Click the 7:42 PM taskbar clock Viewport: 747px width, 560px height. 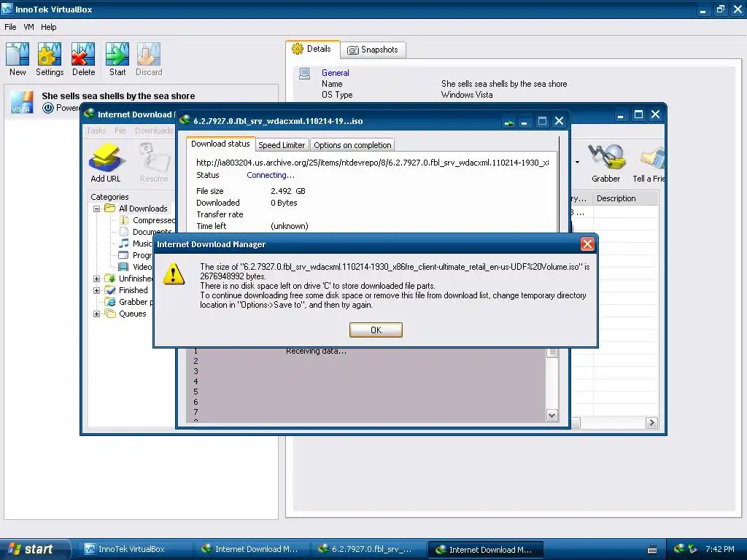720,549
